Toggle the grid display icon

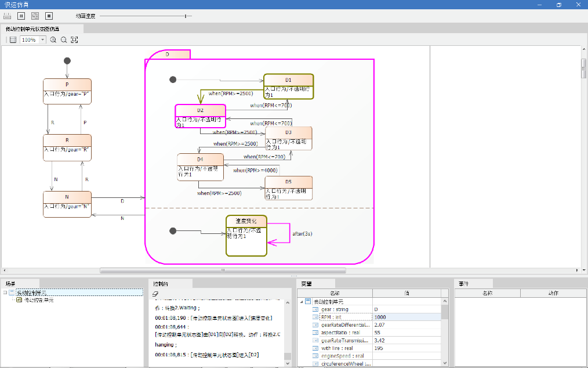tap(13, 40)
